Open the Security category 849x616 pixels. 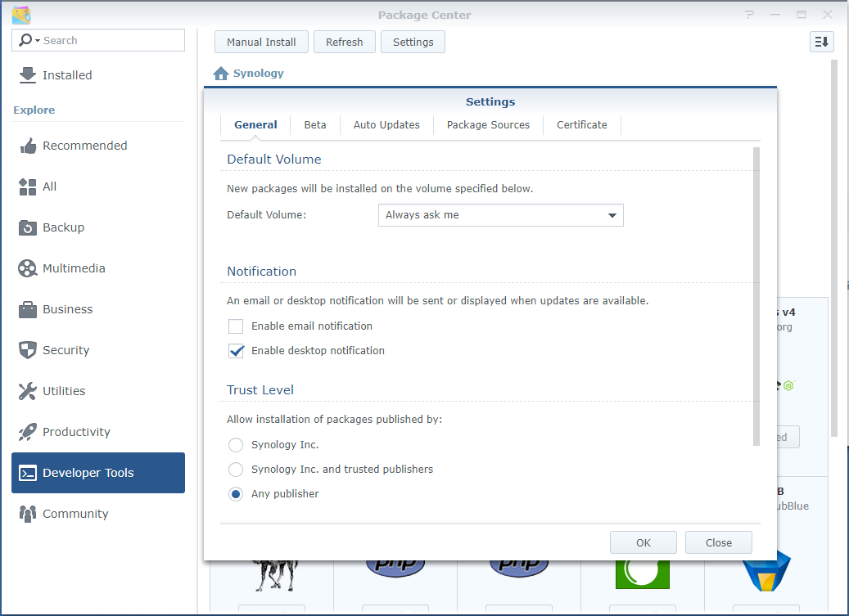[98, 350]
